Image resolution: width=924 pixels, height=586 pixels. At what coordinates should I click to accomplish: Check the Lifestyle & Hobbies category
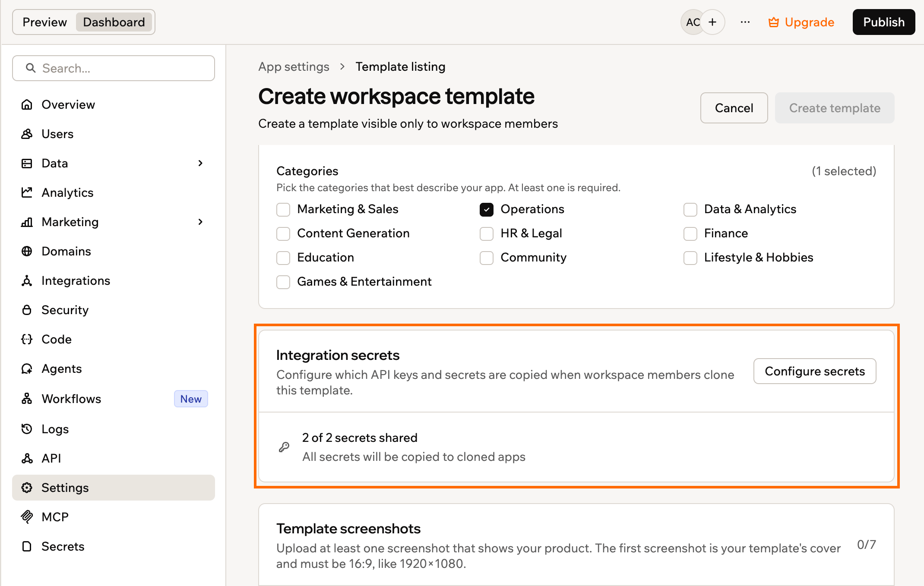pyautogui.click(x=690, y=258)
